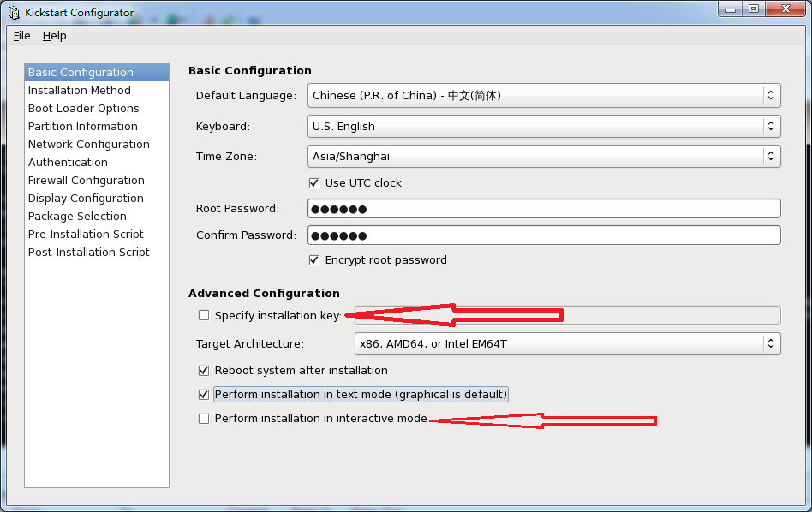Enable Specify installation key checkbox

(204, 315)
